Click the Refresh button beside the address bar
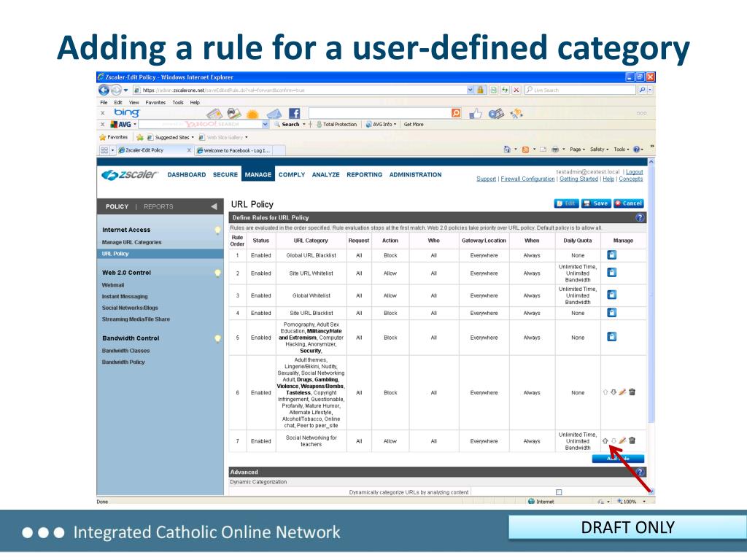The width and height of the screenshot is (747, 560). tap(505, 90)
